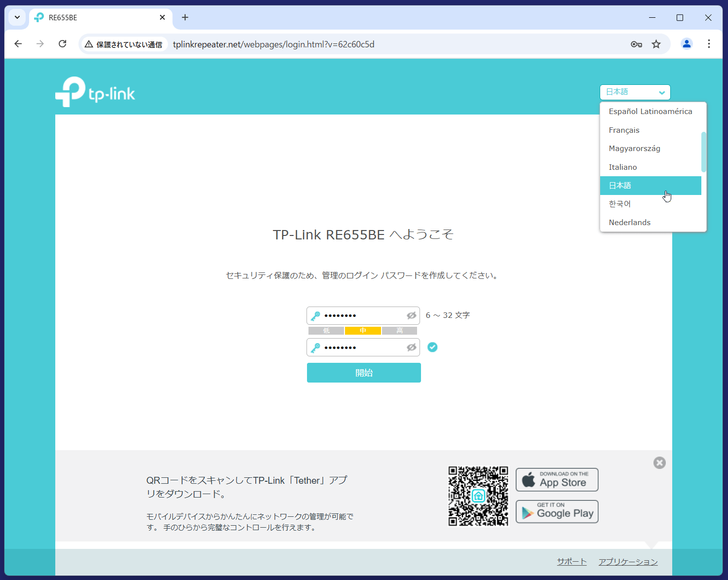This screenshot has height=580, width=728.
Task: Open the App Store download badge
Action: pyautogui.click(x=557, y=480)
